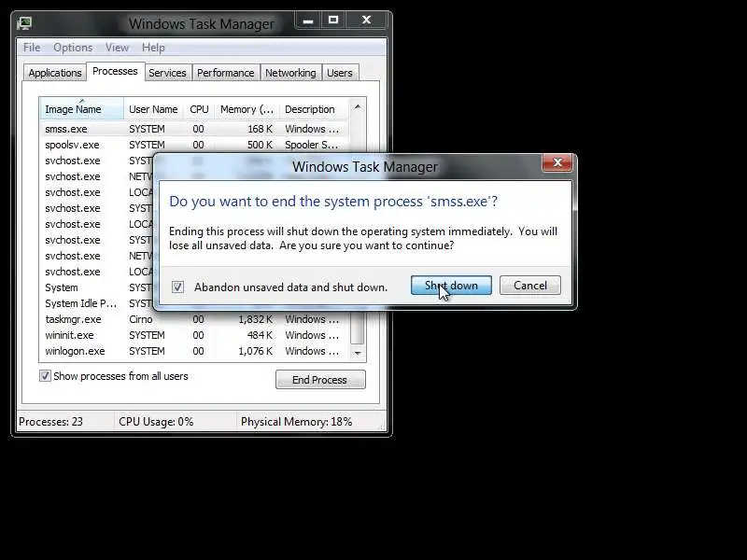Switch to the Applications tab

(55, 73)
